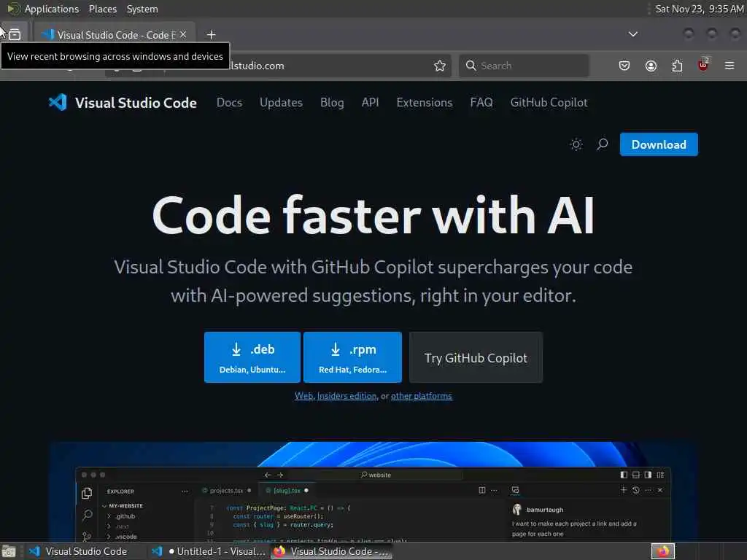
Task: Bookmark this page with the star icon
Action: tap(440, 66)
